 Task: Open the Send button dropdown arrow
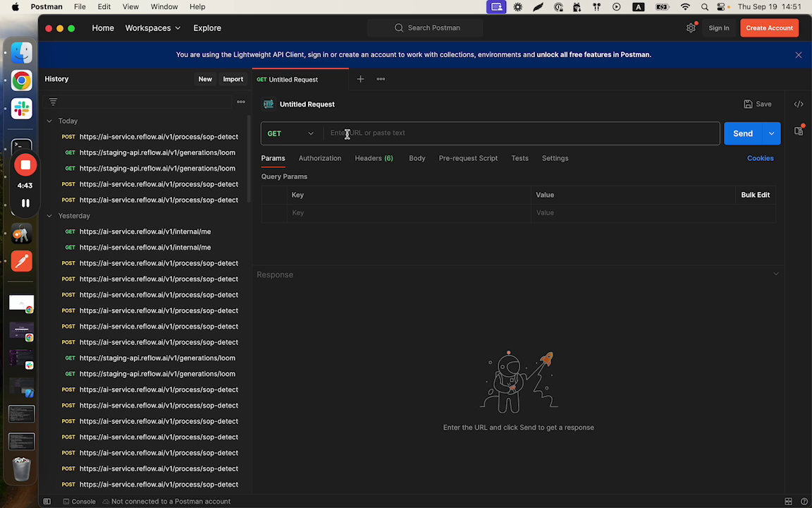pos(771,134)
